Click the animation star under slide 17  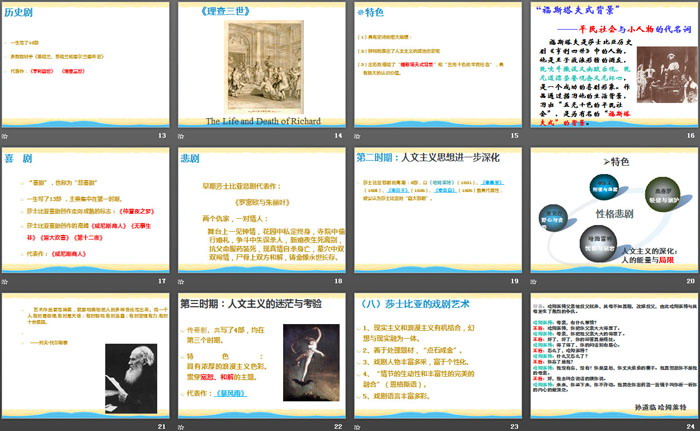(x=5, y=281)
